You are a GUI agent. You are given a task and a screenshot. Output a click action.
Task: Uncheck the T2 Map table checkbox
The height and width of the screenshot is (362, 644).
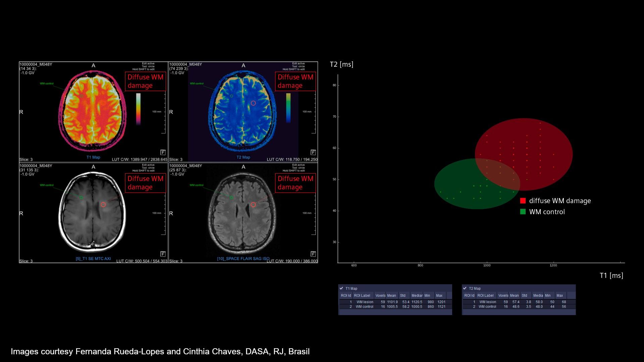pyautogui.click(x=465, y=288)
